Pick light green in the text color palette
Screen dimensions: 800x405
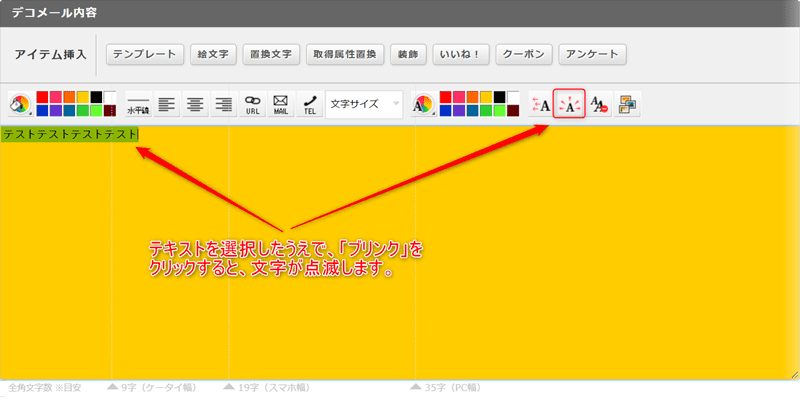(499, 111)
